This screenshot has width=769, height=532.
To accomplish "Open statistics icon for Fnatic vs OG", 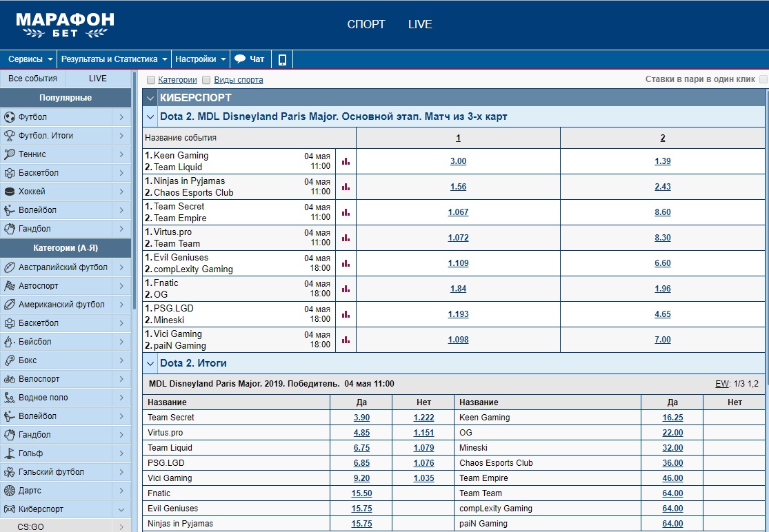I will [346, 289].
